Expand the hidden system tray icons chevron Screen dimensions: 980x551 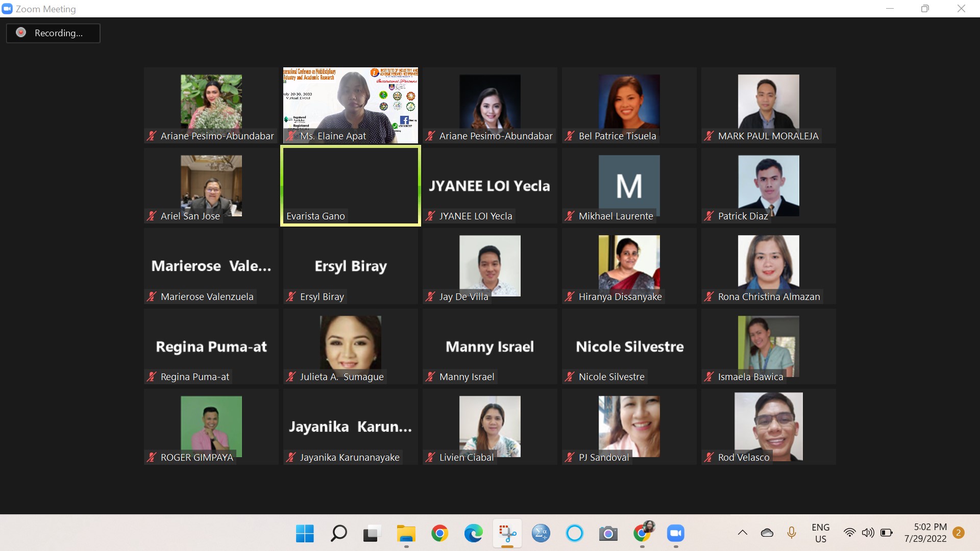743,533
